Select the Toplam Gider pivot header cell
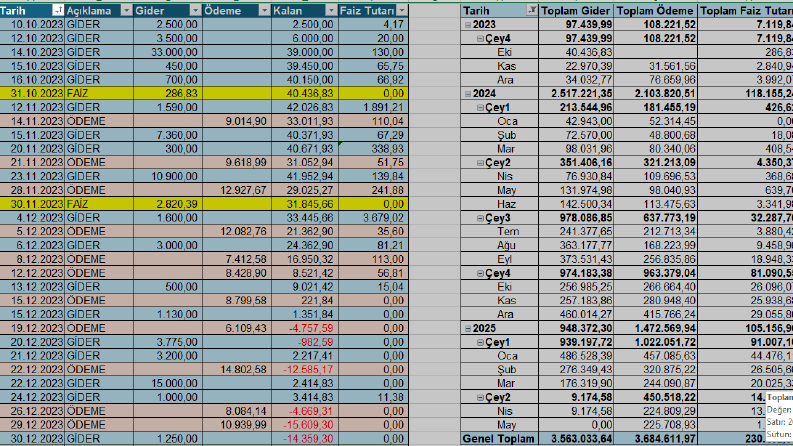The height and width of the screenshot is (446, 793). [576, 11]
